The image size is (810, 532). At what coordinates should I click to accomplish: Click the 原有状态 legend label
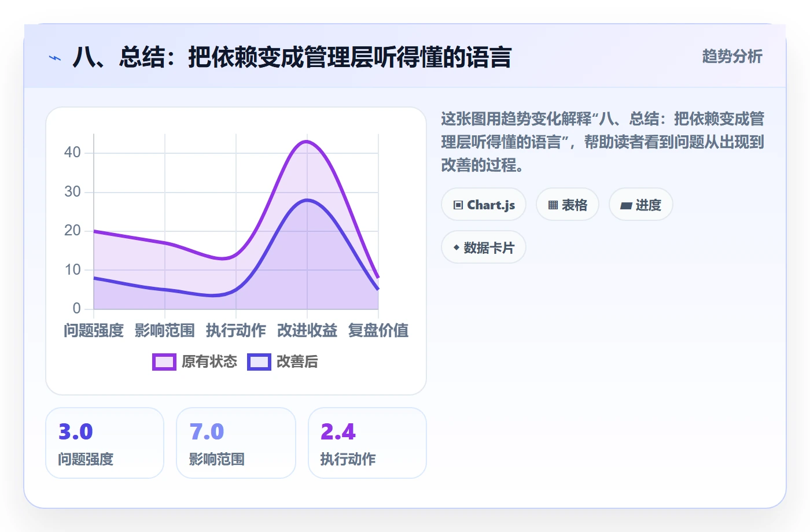point(209,362)
